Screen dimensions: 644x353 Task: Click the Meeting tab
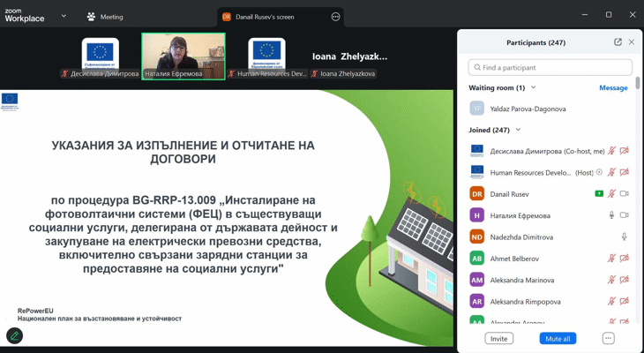[x=105, y=17]
